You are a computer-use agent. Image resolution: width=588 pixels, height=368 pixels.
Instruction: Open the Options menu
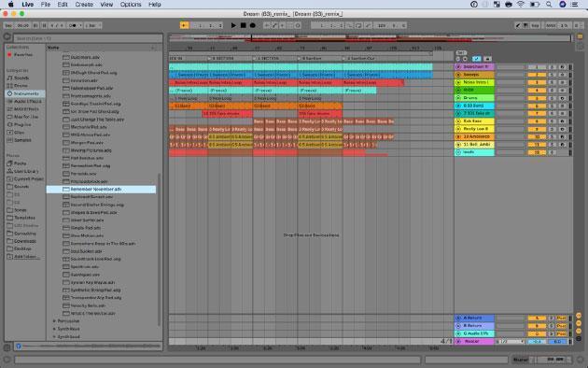click(x=131, y=5)
